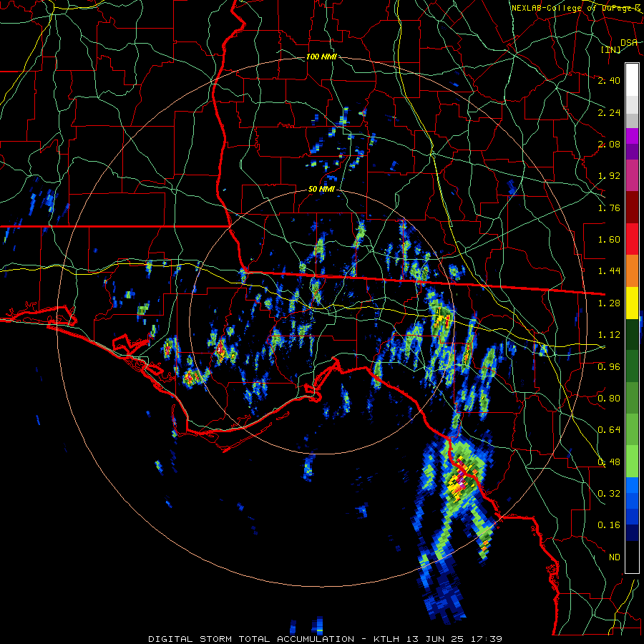Viewport: 644px width, 644px height.
Task: Click the 2.08 scale value
Action: point(609,144)
